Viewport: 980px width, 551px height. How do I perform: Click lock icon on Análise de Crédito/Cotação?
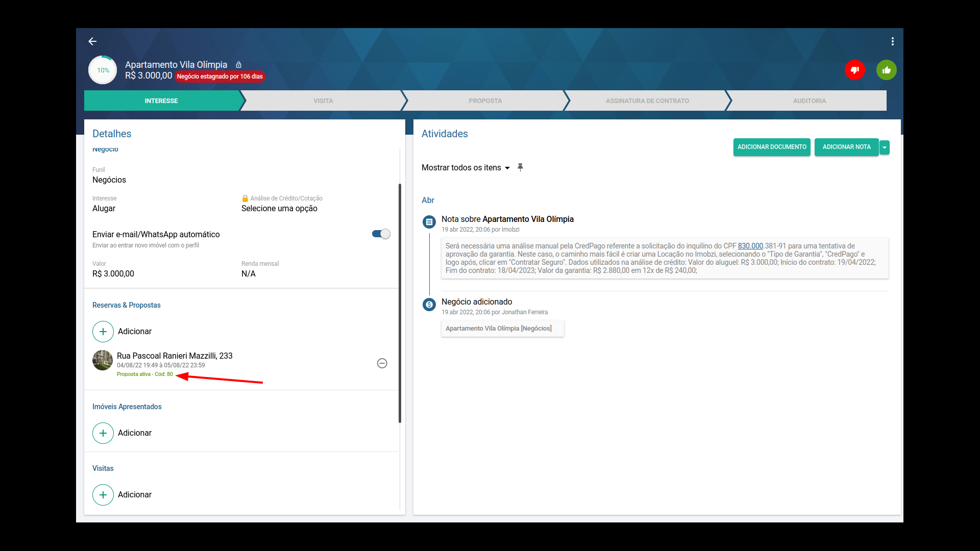[245, 198]
